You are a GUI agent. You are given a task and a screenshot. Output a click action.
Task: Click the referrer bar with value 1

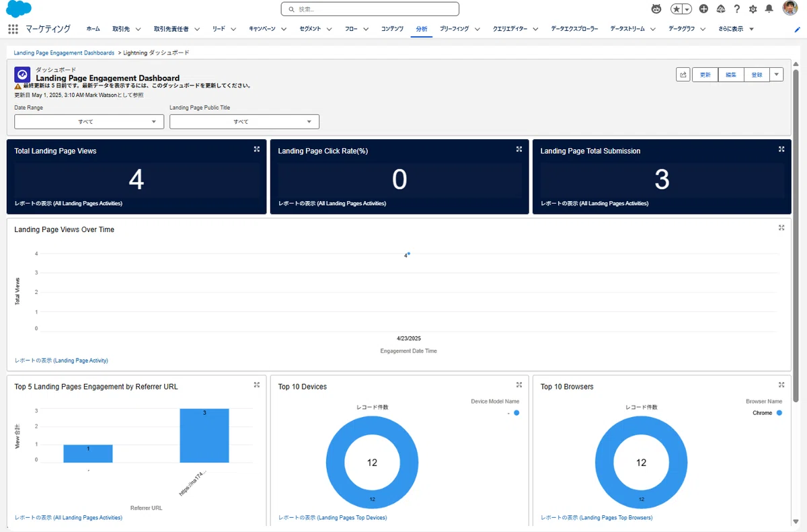coord(88,453)
